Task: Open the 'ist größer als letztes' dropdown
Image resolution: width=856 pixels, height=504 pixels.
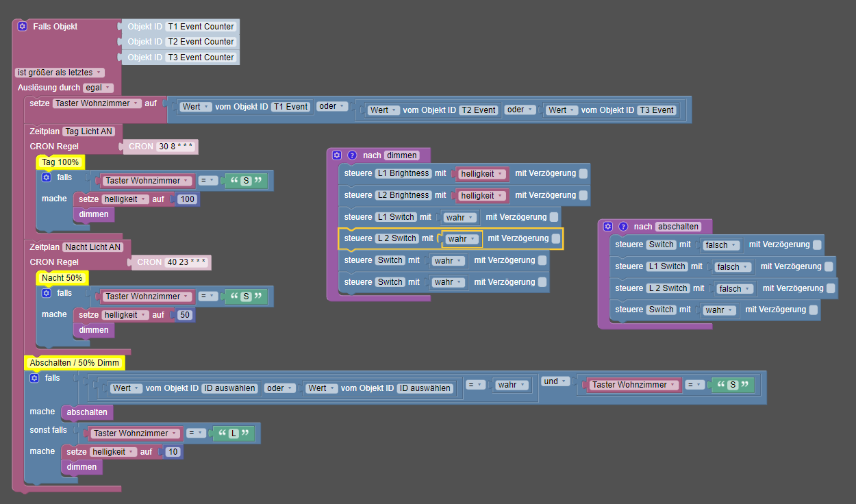Action: [60, 73]
